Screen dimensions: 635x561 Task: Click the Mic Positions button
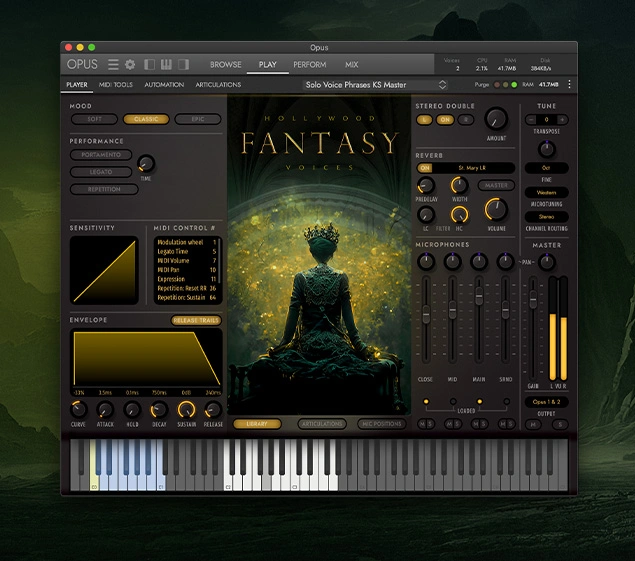click(x=382, y=424)
